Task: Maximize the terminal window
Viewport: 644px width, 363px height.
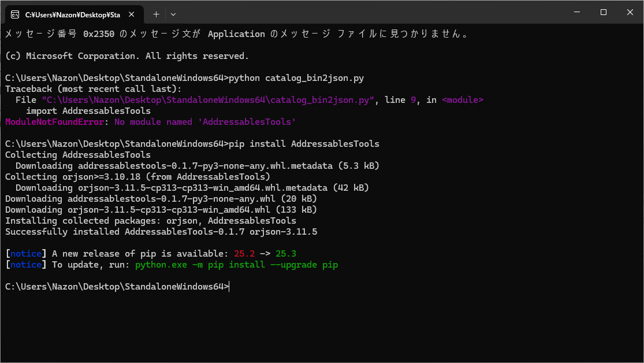Action: point(603,12)
